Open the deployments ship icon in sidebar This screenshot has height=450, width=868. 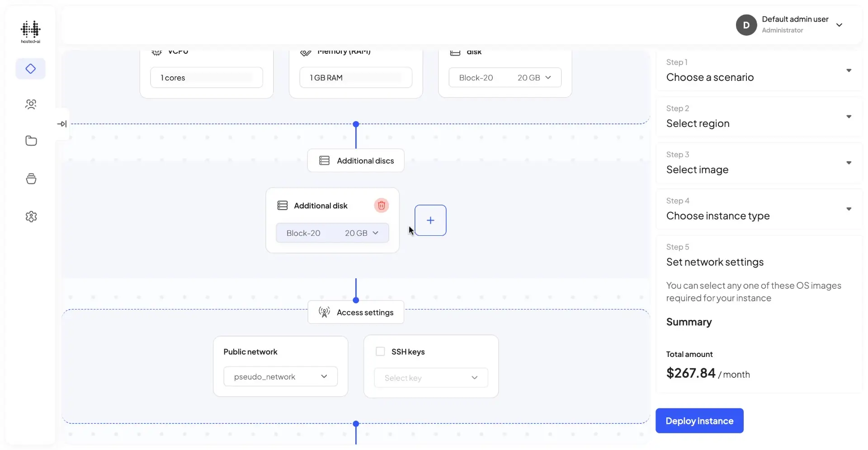30,178
